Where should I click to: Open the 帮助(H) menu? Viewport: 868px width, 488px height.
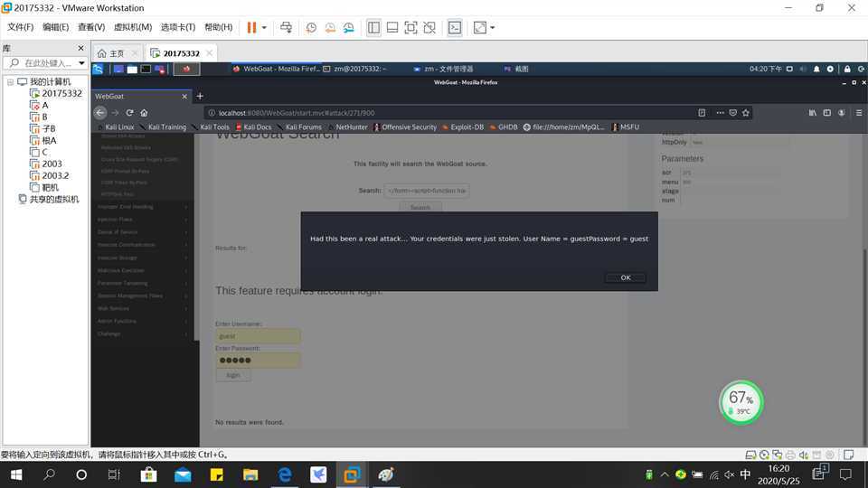click(219, 27)
